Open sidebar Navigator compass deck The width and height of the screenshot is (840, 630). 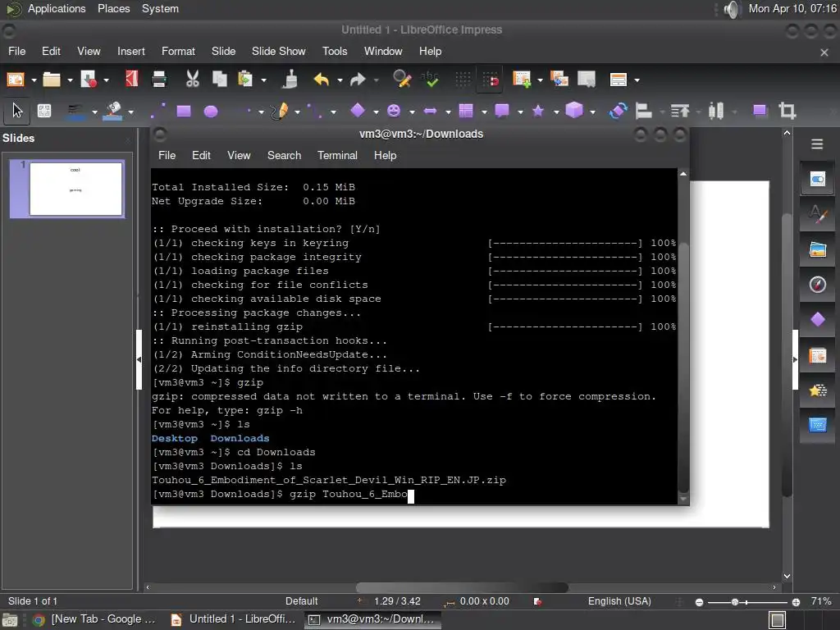point(818,285)
